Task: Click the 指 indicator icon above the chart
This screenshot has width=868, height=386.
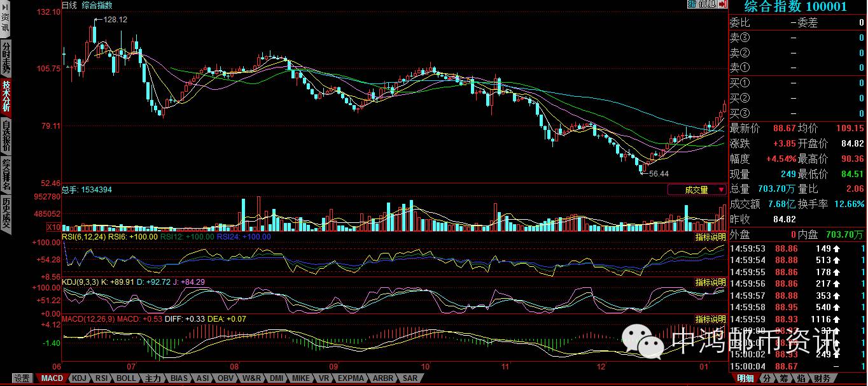Action: point(692,4)
